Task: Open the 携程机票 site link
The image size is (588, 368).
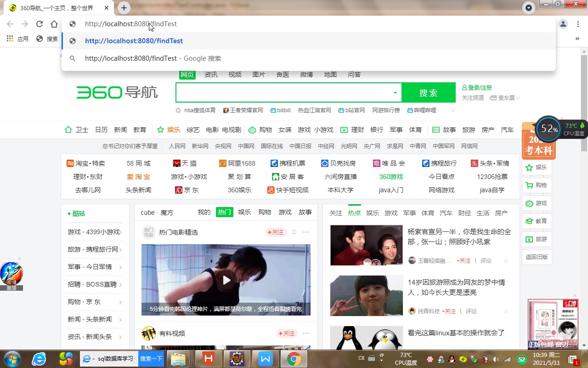Action: [288, 163]
